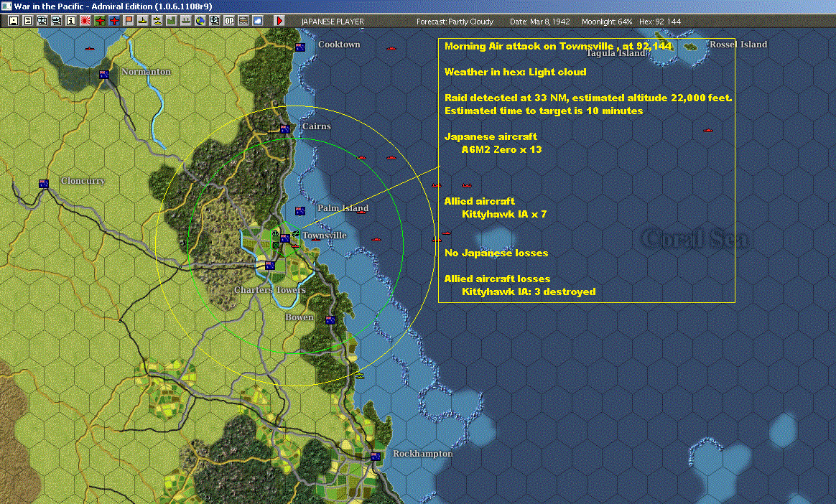Select the Cairns base flag

coord(285,129)
